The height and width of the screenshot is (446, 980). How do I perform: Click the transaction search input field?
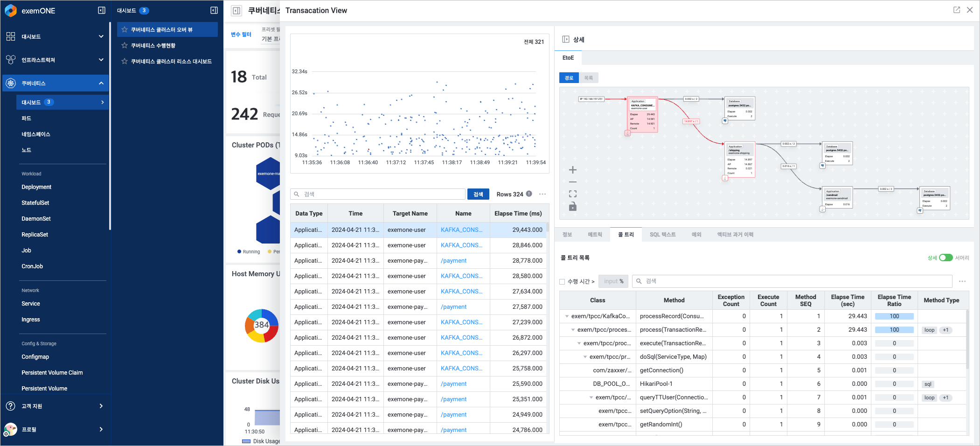pos(378,194)
